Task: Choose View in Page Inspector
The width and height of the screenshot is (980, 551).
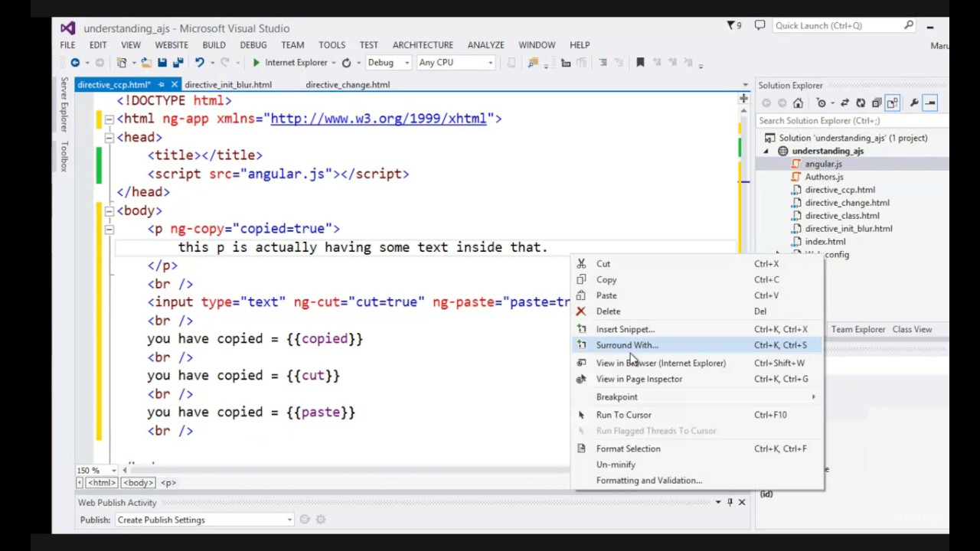Action: tap(698, 379)
